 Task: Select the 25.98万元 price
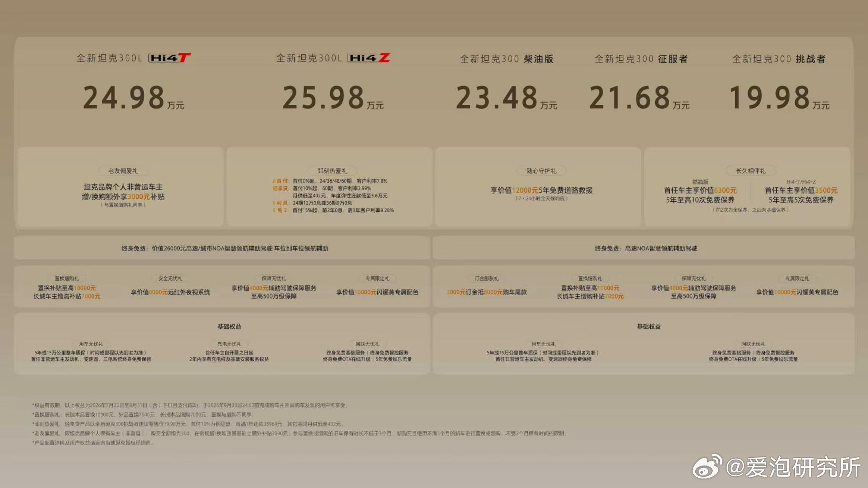(333, 98)
